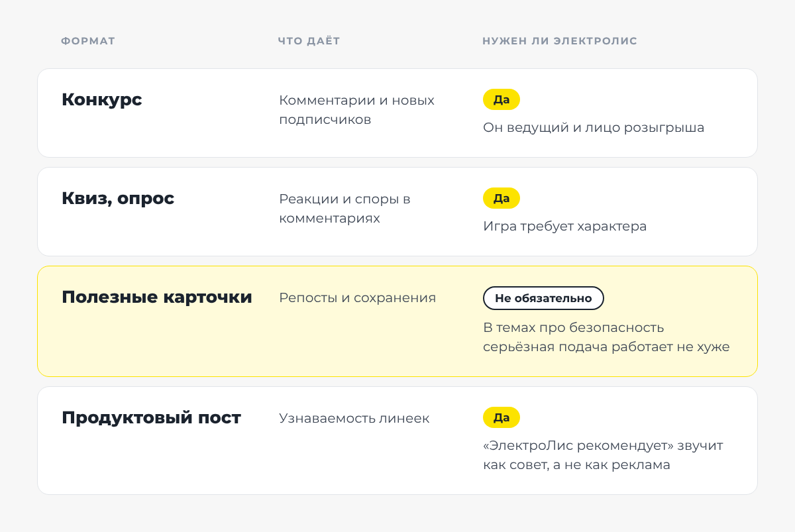This screenshot has width=795, height=532.
Task: Click the "Нужен ли ЭлектроЛис" column header
Action: [560, 41]
